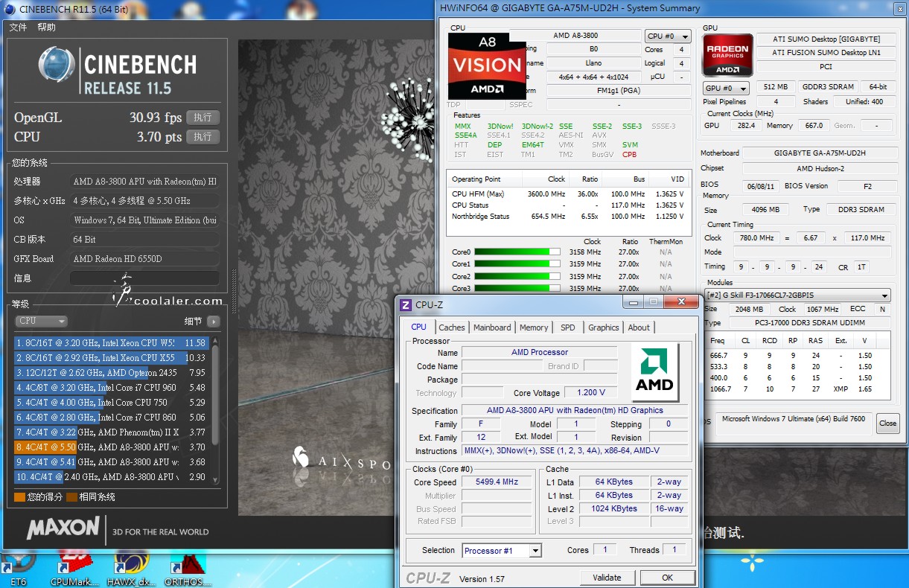
Task: Switch to the About tab in CPU-Z
Action: point(639,327)
